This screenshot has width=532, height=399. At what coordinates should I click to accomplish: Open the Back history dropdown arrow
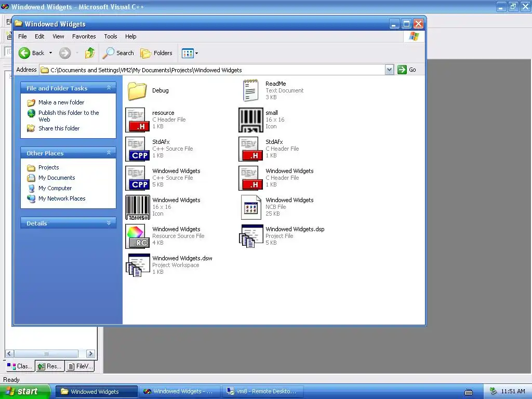pyautogui.click(x=50, y=53)
